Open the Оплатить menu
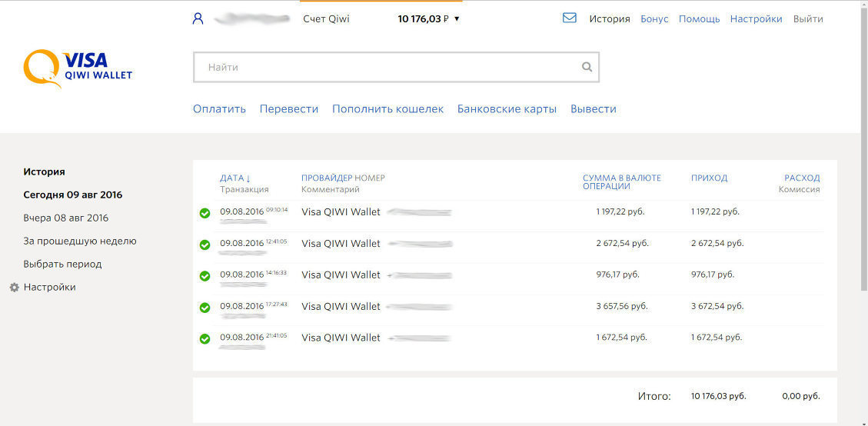Viewport: 868px width, 426px height. coord(219,109)
